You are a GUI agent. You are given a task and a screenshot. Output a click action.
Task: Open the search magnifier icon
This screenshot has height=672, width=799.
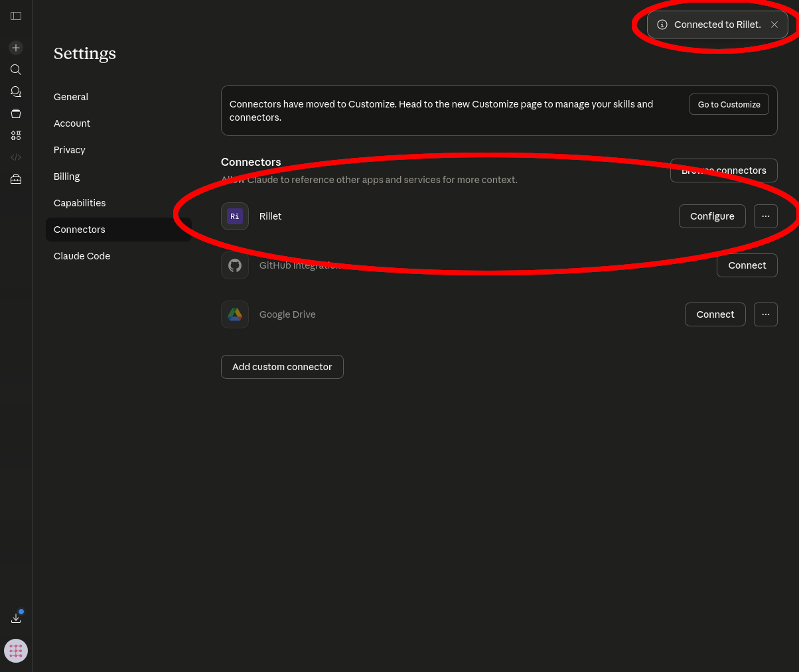[x=16, y=70]
